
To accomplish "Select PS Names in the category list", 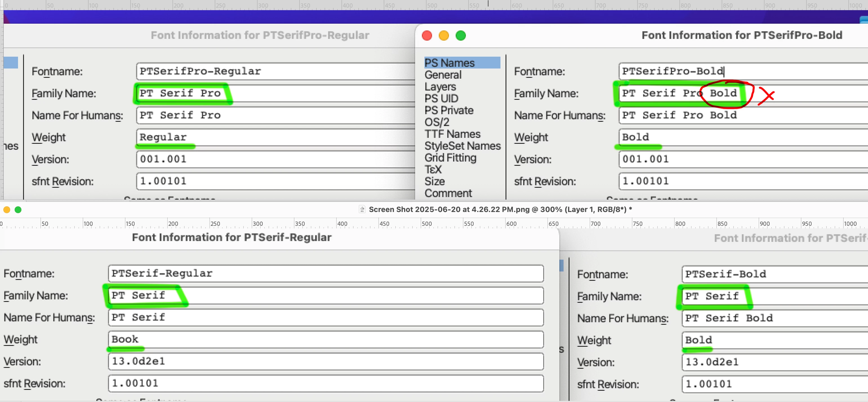I will coord(449,63).
